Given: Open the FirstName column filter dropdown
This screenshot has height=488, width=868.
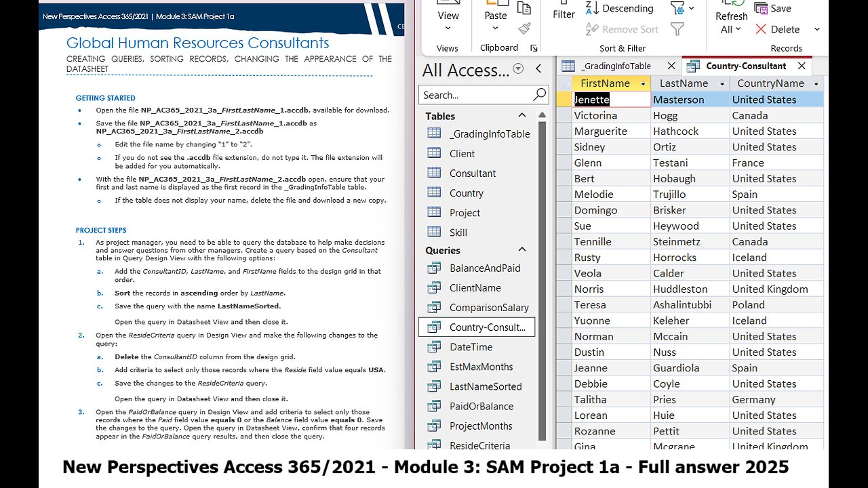Looking at the screenshot, I should point(643,83).
